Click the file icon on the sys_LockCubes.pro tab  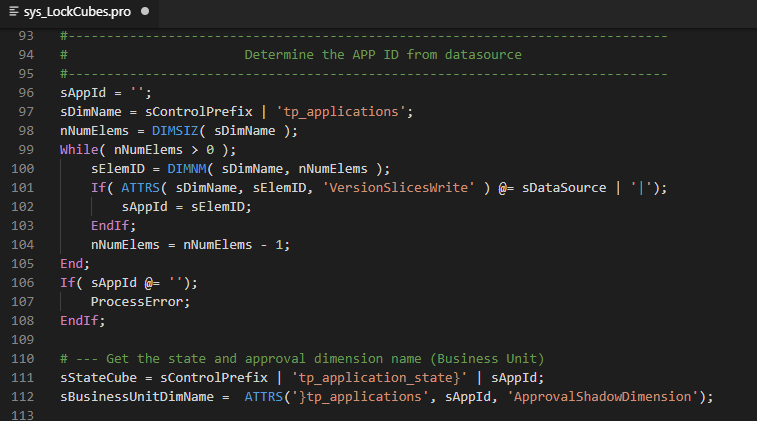coord(14,12)
